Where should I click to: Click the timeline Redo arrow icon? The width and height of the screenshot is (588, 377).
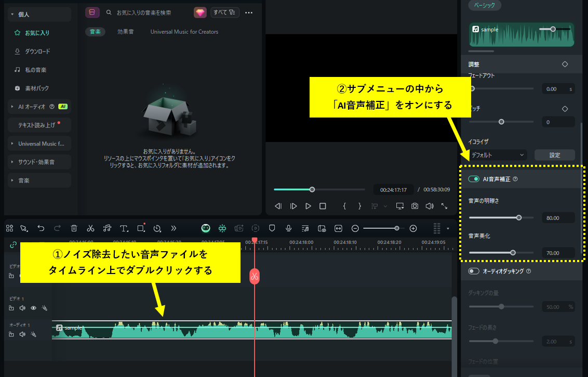pos(57,228)
